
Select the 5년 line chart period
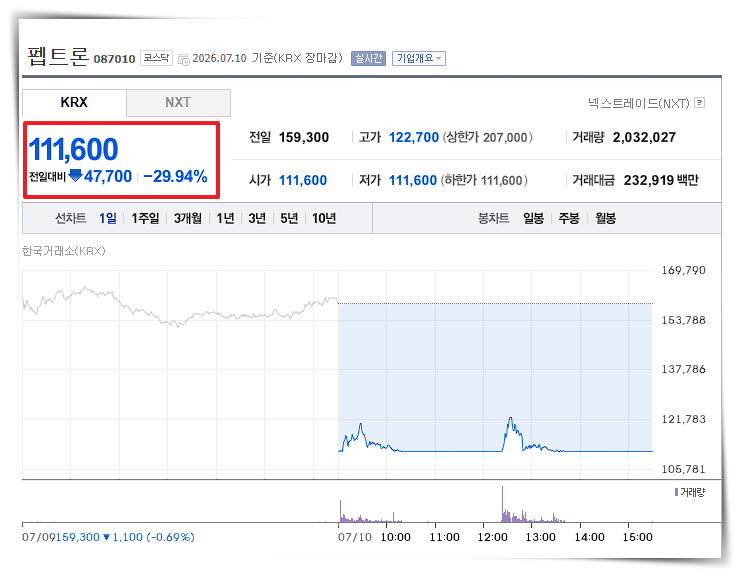(289, 218)
